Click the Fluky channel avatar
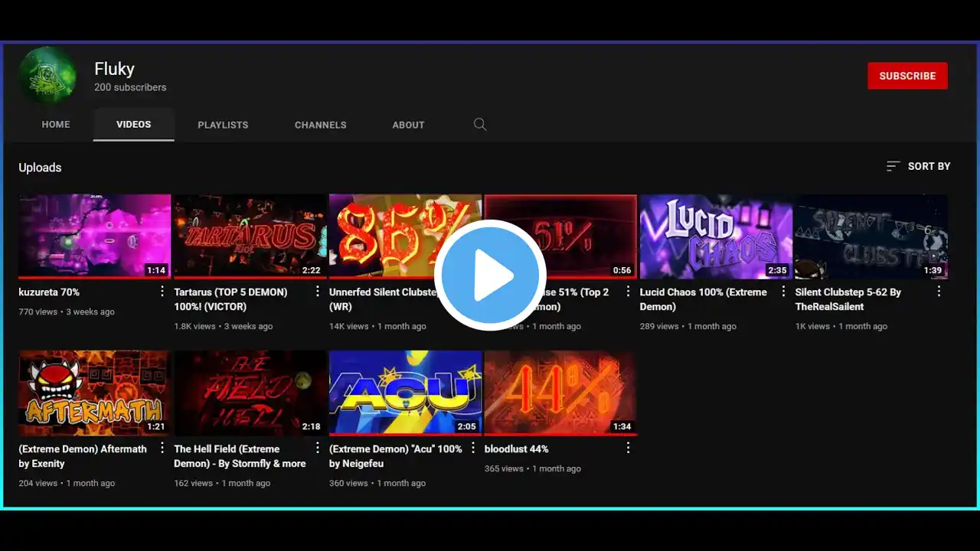980x551 pixels. click(47, 76)
